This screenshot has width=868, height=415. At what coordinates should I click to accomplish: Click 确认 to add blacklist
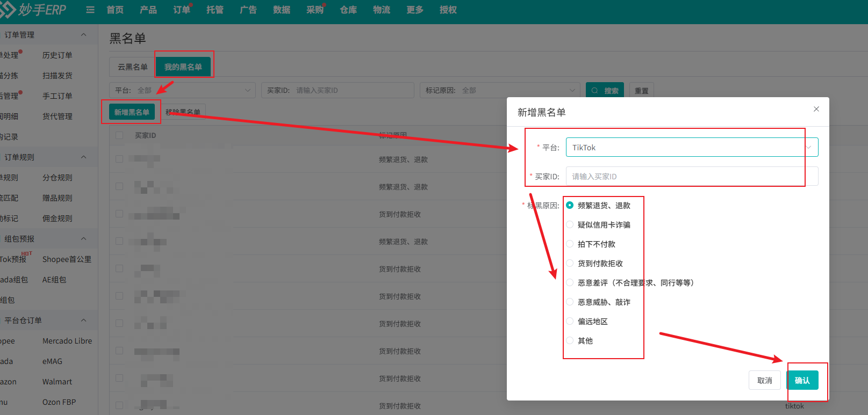click(x=802, y=380)
